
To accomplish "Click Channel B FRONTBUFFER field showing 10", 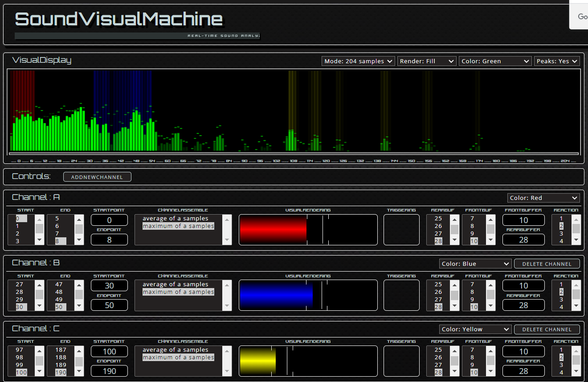I will 524,286.
